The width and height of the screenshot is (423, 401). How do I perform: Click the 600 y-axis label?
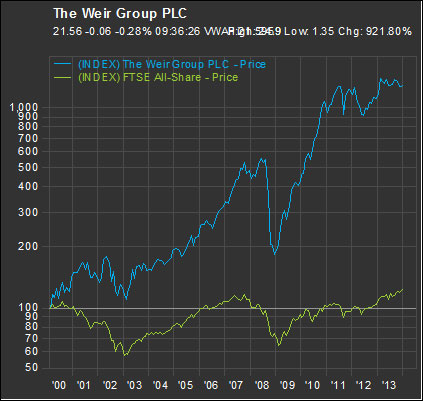click(29, 152)
